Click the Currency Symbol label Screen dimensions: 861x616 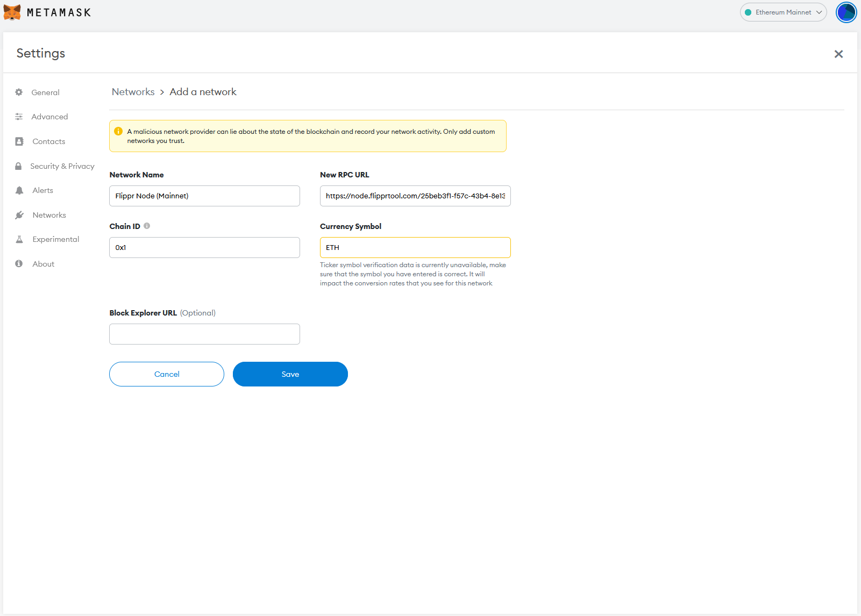click(351, 226)
